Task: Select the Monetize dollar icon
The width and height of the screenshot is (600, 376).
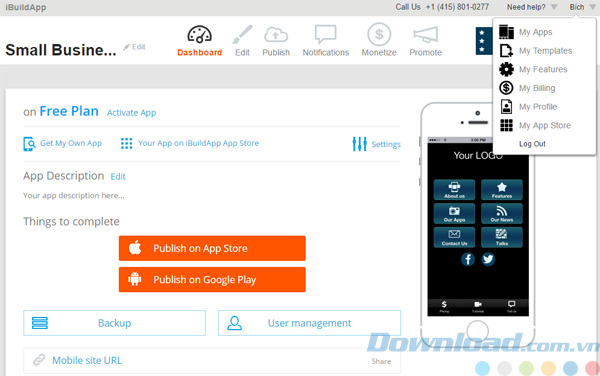Action: point(379,34)
